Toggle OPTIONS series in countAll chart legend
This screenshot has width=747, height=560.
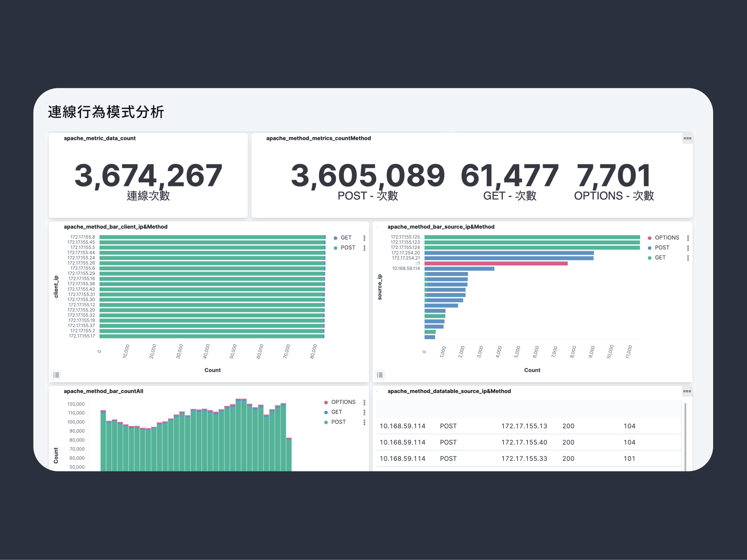[x=343, y=402]
